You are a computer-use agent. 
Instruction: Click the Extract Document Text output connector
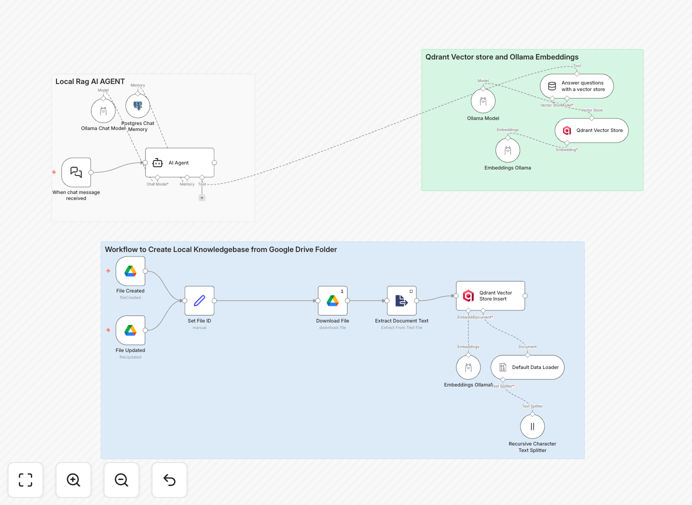click(417, 301)
